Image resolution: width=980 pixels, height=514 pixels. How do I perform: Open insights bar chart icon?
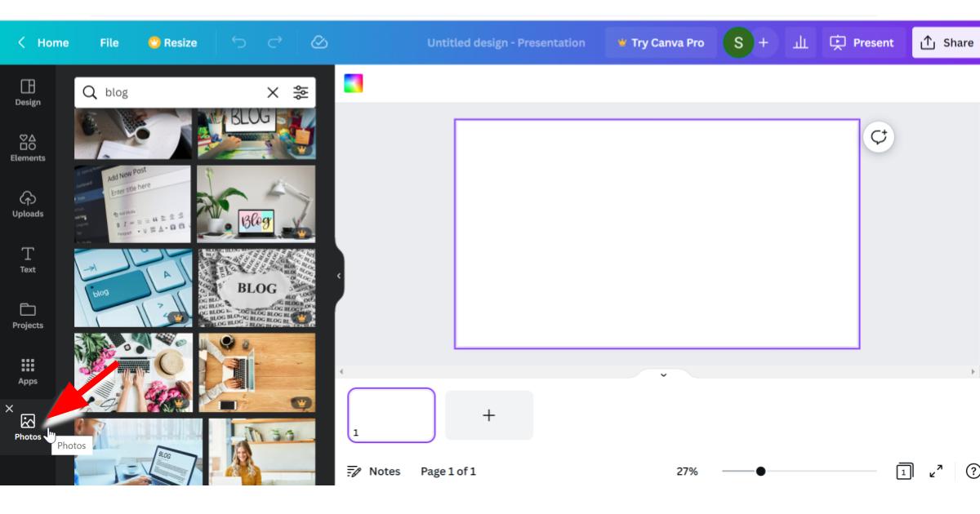(x=800, y=42)
